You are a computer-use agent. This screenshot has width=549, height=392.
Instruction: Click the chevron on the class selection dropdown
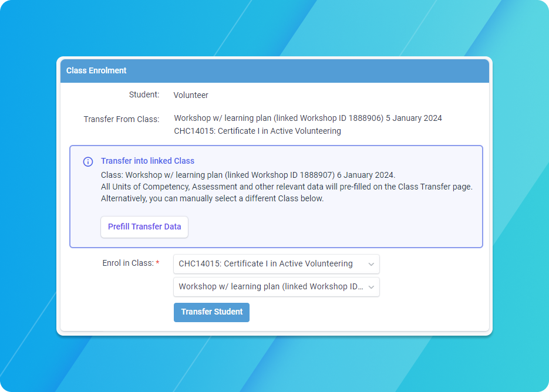coord(371,287)
